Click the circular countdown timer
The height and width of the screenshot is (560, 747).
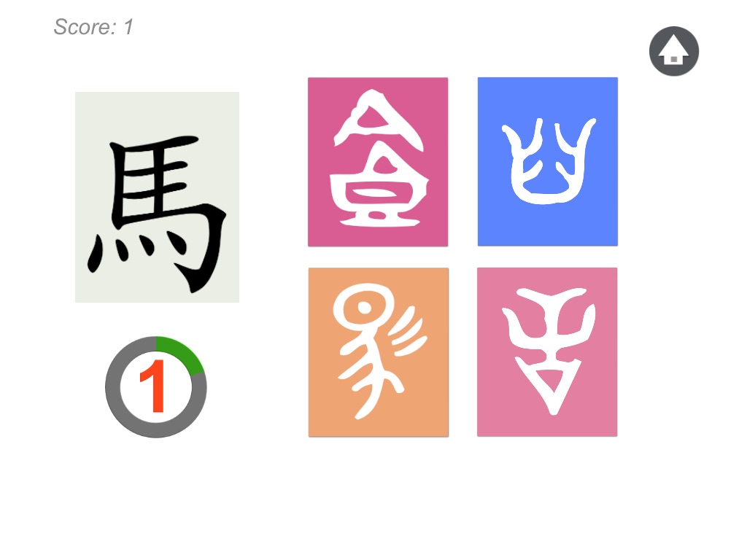point(156,387)
